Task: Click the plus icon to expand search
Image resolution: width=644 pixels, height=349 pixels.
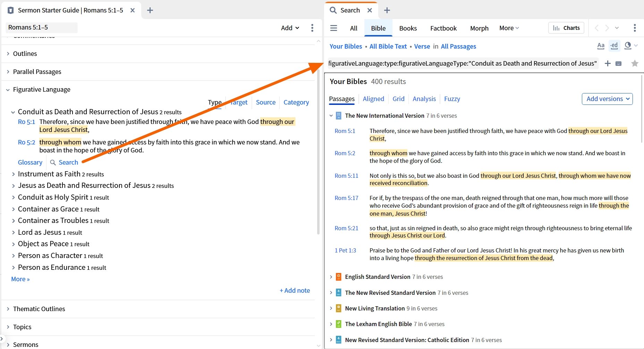Action: coord(608,63)
